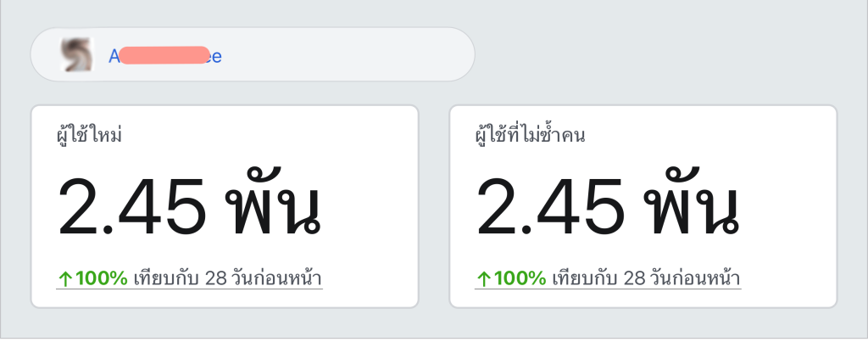Viewport: 868px width, 342px height.
Task: Click number 28 in ผู้ใช้ใหม่ comparison text
Action: click(216, 278)
